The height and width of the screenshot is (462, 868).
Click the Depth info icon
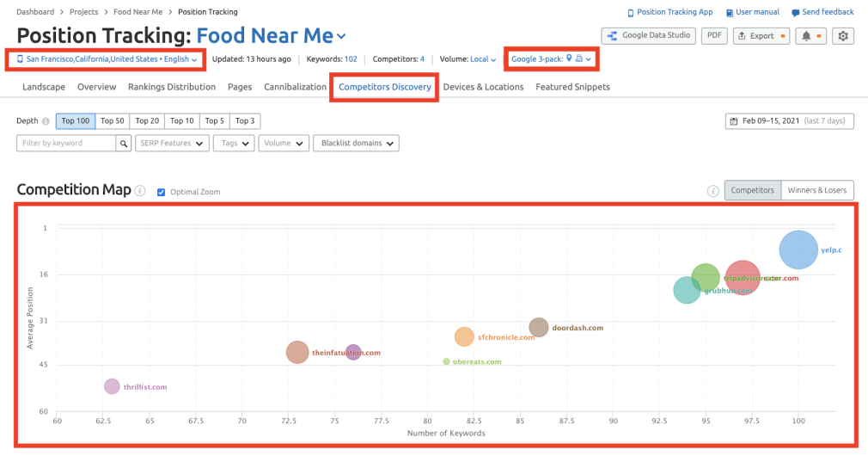click(46, 121)
